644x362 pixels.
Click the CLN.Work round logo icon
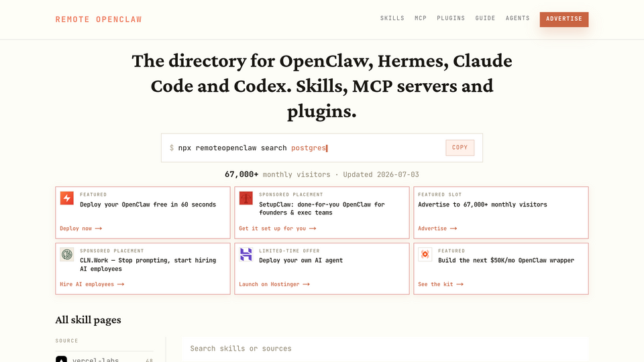pyautogui.click(x=67, y=255)
